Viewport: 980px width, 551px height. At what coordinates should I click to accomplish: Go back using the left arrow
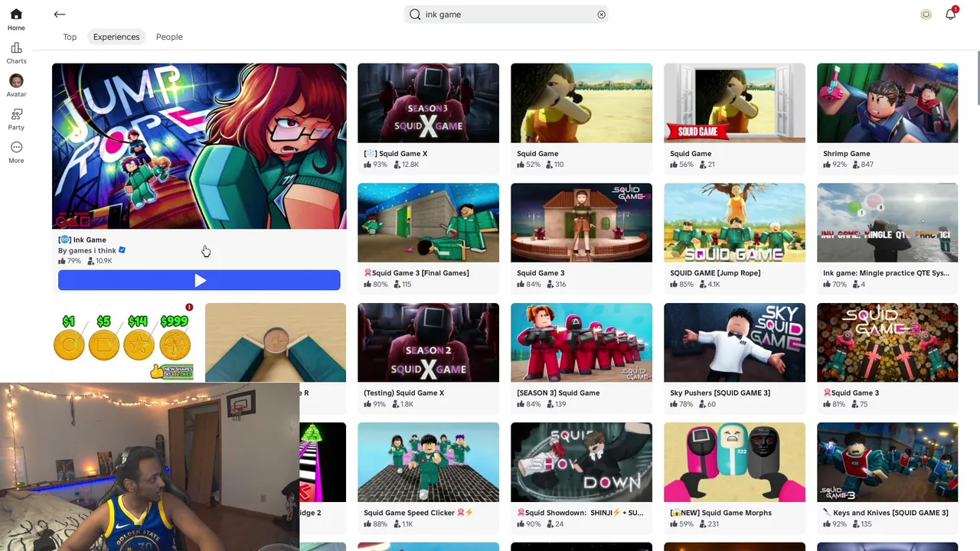click(60, 14)
